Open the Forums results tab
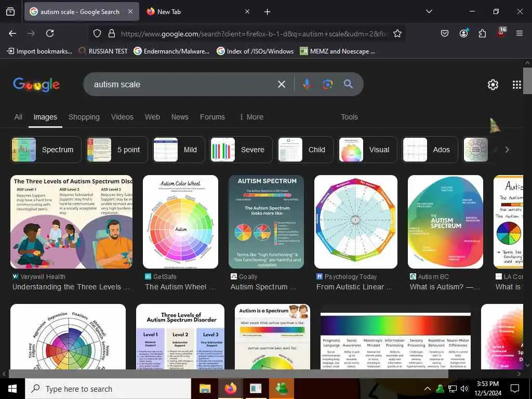532x399 pixels. [212, 117]
